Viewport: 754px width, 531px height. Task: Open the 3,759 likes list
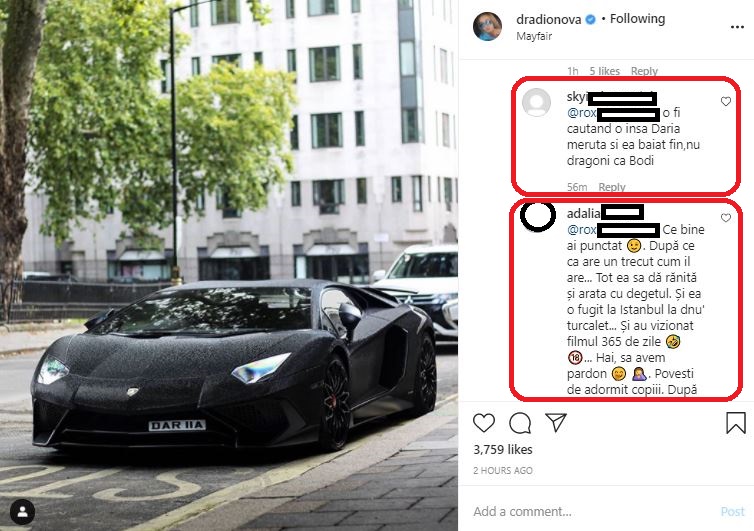coord(503,449)
